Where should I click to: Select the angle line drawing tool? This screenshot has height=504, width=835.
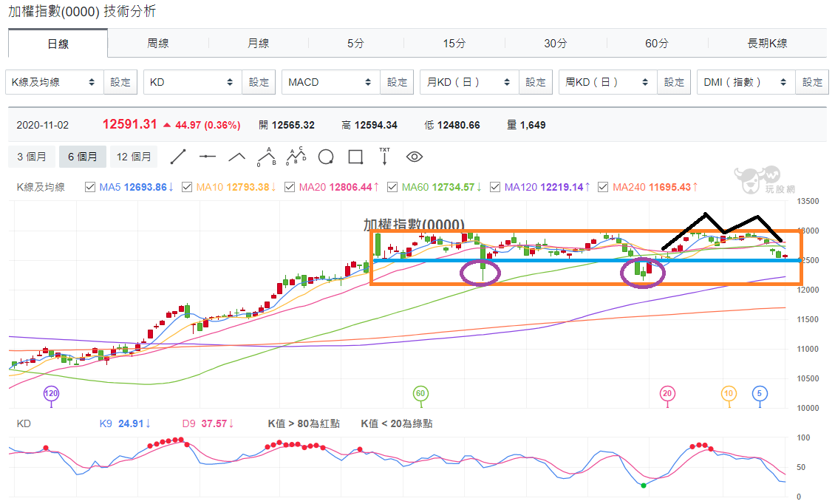tap(237, 157)
